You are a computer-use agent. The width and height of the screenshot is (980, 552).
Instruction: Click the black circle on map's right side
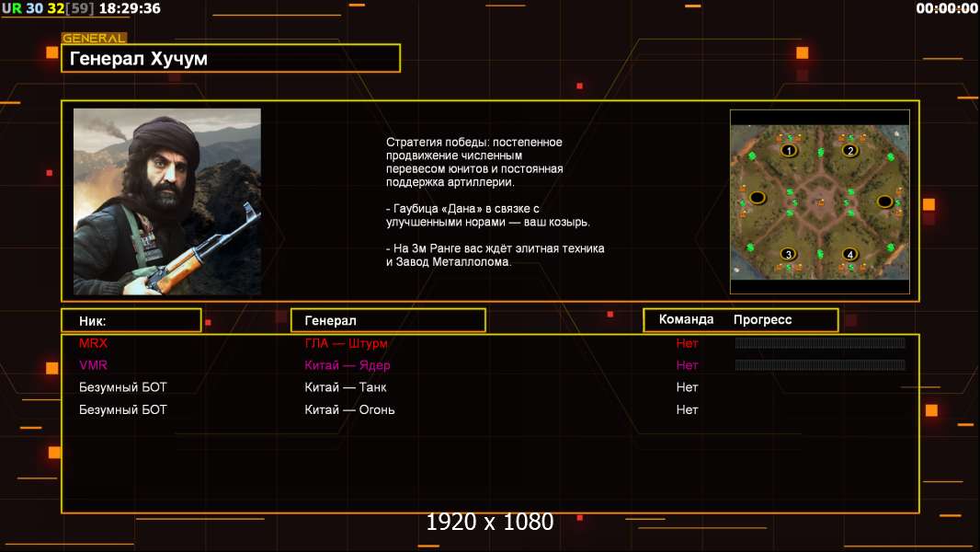[884, 201]
